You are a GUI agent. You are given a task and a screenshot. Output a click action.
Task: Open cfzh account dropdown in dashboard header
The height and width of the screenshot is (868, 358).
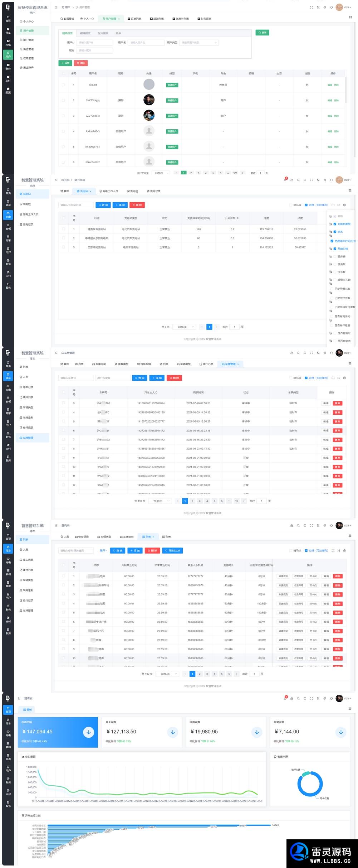point(348,699)
